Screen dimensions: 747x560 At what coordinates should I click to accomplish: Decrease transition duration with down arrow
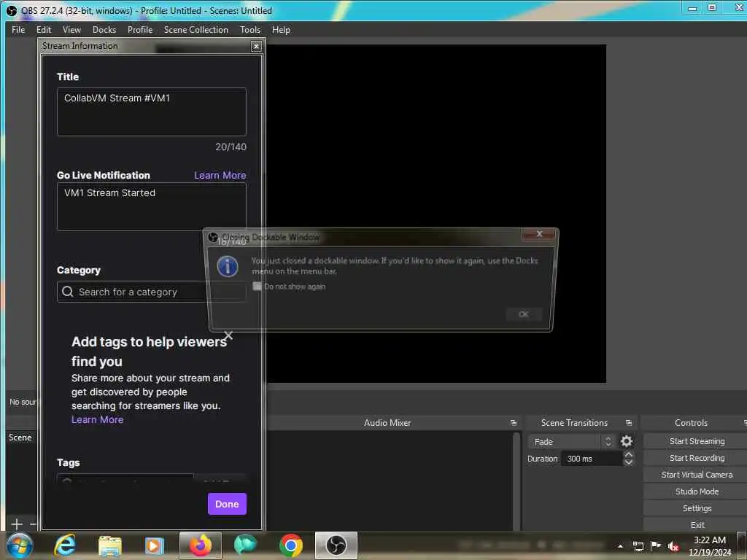628,462
